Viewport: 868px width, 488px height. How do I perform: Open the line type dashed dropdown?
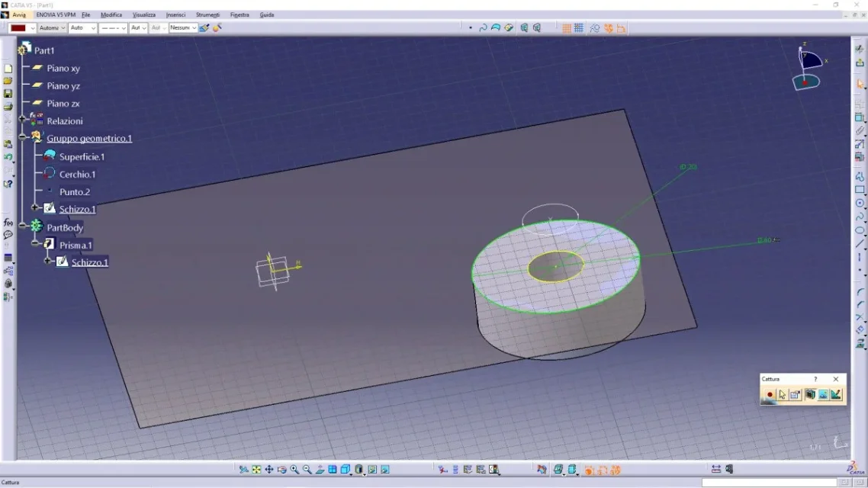[122, 28]
